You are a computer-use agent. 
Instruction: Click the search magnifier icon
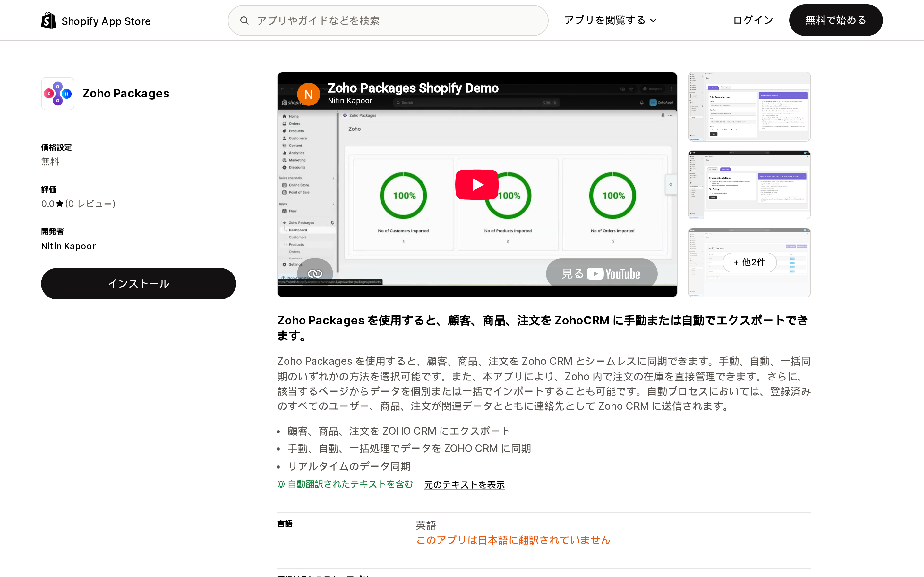click(x=244, y=21)
